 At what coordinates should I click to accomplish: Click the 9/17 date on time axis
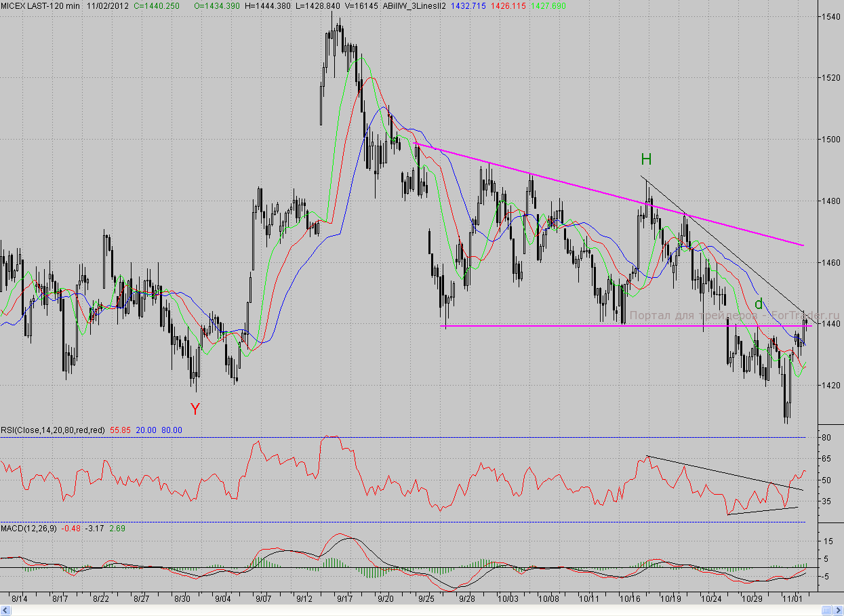click(x=344, y=599)
